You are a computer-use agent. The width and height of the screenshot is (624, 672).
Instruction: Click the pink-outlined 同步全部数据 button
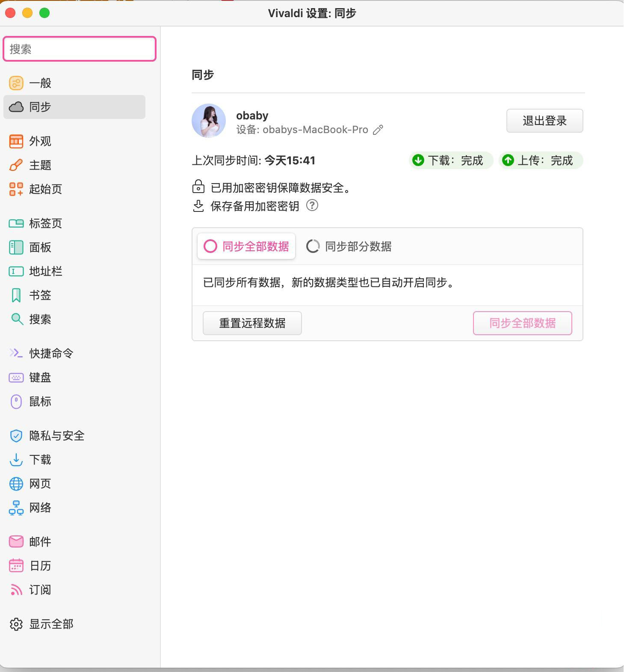(x=522, y=323)
